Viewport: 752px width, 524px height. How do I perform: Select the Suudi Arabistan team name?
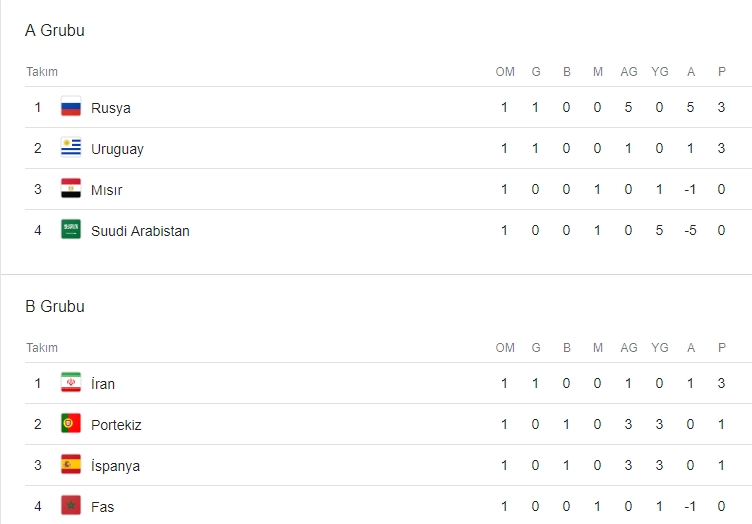(140, 231)
